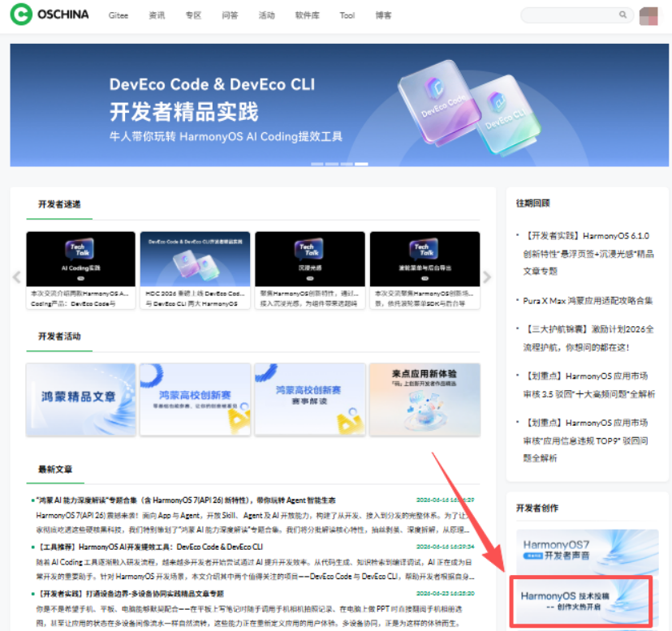Click the 【工具推荐】 article's timestamp
This screenshot has width=672, height=631.
point(446,547)
